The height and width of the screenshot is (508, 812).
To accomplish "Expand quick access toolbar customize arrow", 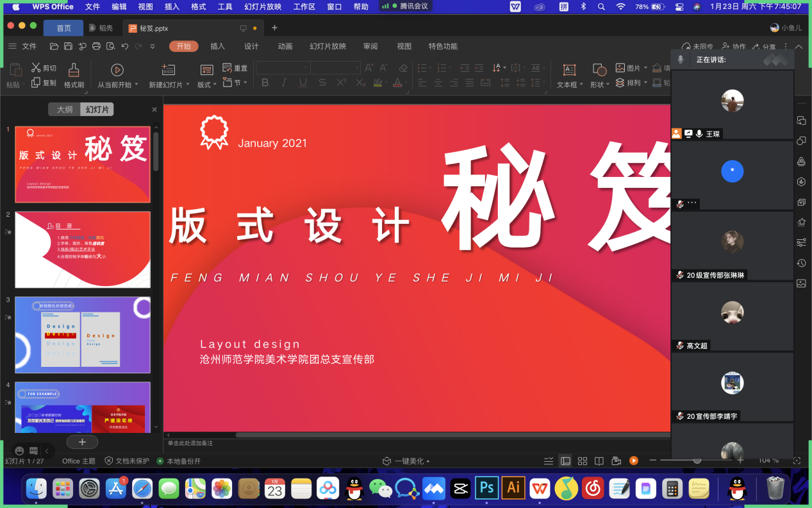I will (x=153, y=46).
